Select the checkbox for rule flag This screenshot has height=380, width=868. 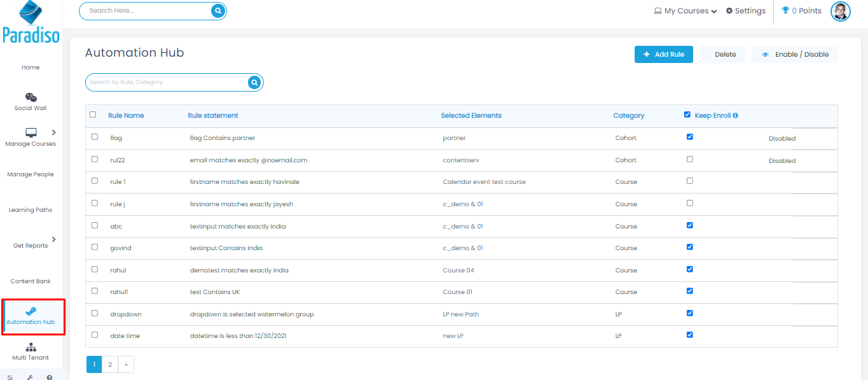click(x=95, y=137)
